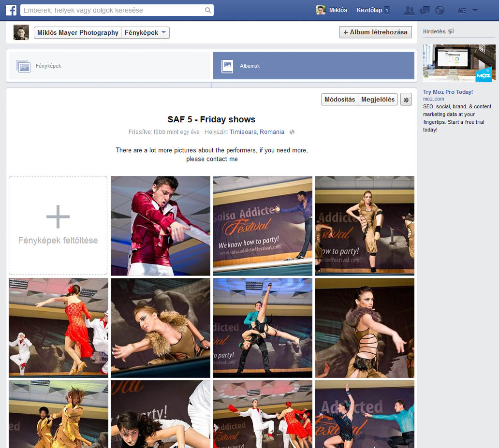
Task: Open Try Moz Pro Today! ad link
Action: [448, 92]
